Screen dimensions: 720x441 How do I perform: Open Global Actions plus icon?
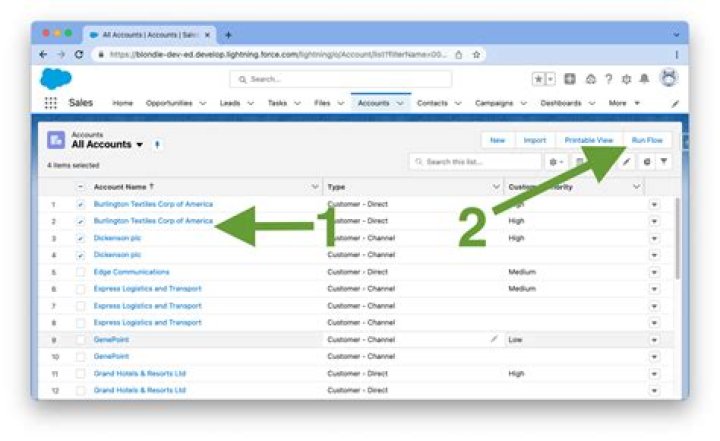(570, 79)
